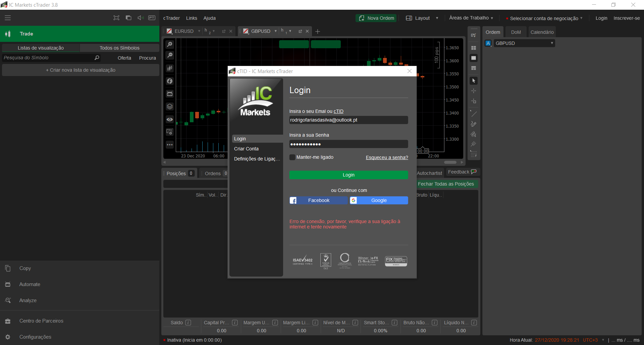The image size is (644, 345).
Task: Open the UTC+3 timezone dropdown
Action: click(603, 340)
